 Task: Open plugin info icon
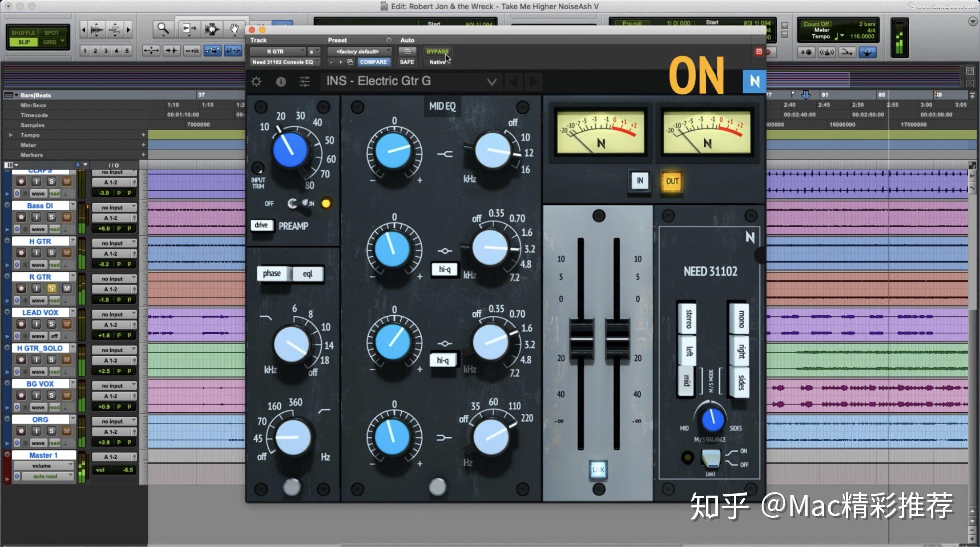tap(281, 81)
